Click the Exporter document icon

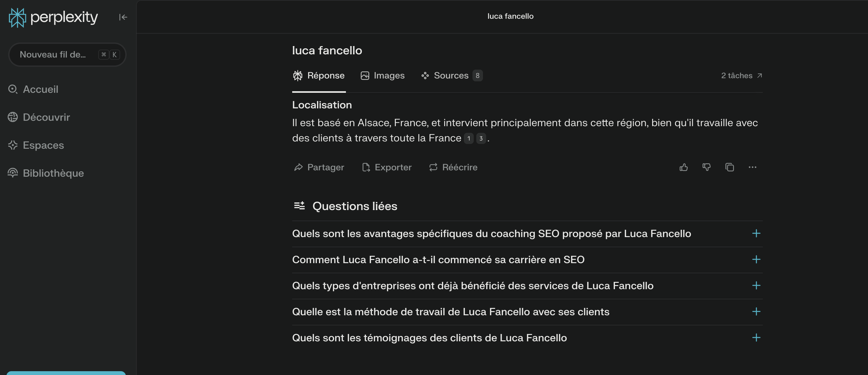366,167
